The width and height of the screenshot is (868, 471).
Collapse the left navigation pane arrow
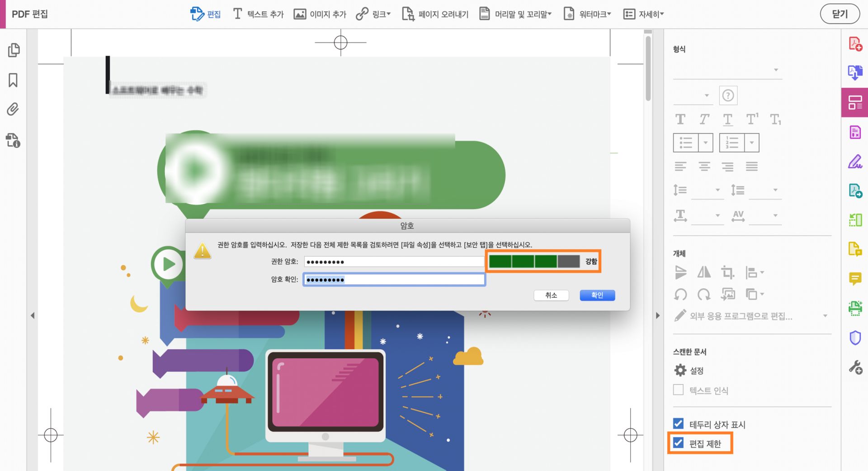pyautogui.click(x=33, y=315)
